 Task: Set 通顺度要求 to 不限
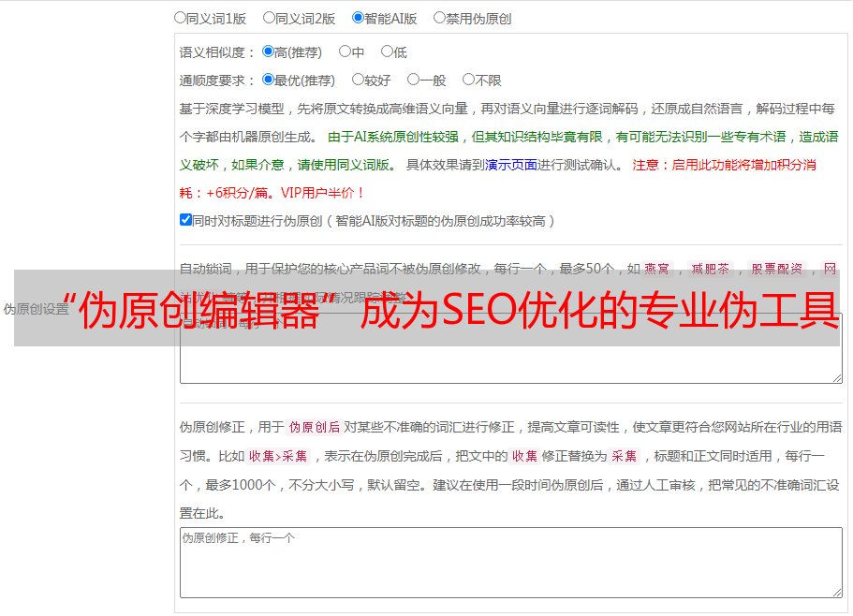click(x=468, y=80)
